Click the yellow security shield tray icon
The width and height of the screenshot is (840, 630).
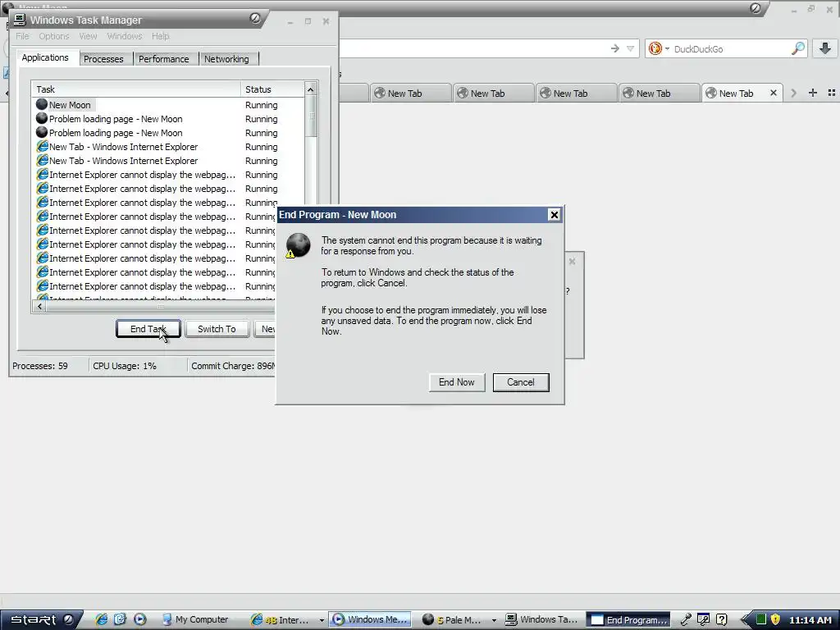775,620
